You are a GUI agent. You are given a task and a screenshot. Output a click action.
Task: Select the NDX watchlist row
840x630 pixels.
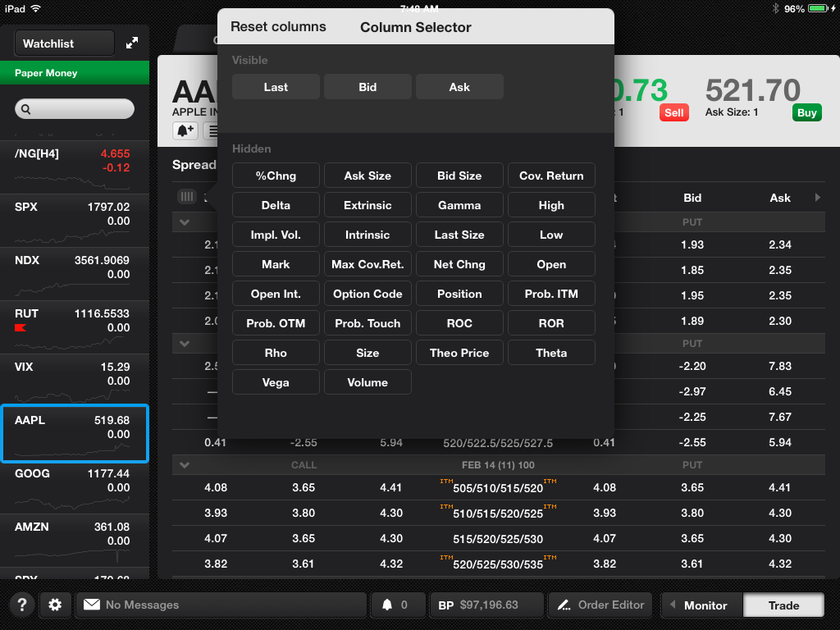pos(75,274)
